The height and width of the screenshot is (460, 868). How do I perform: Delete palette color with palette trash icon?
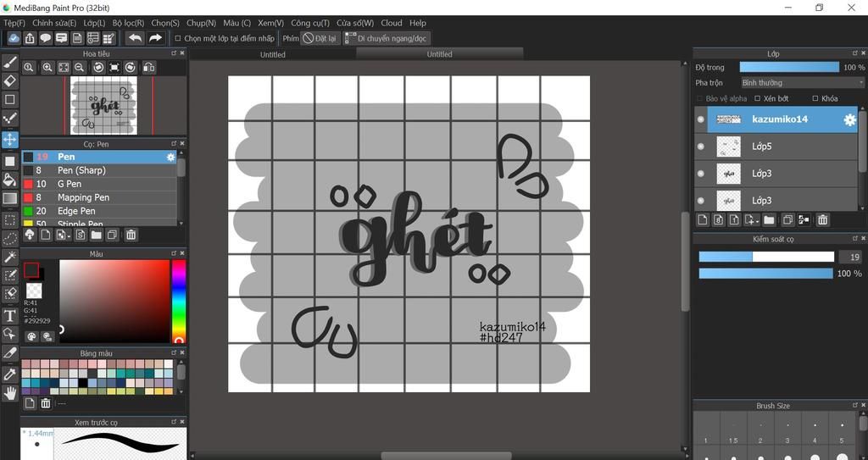click(46, 403)
